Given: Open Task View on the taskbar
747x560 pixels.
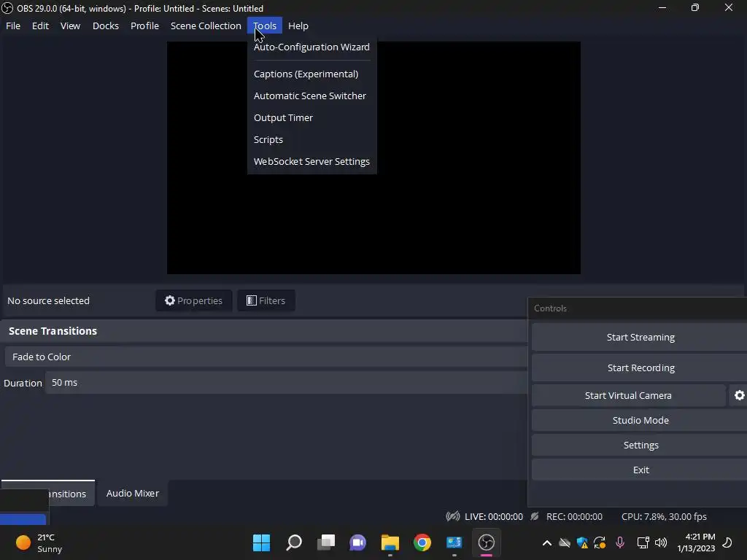Looking at the screenshot, I should point(326,542).
